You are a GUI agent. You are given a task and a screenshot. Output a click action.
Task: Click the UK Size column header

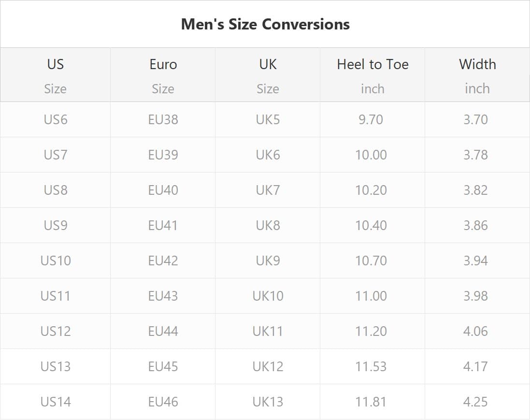coord(268,75)
